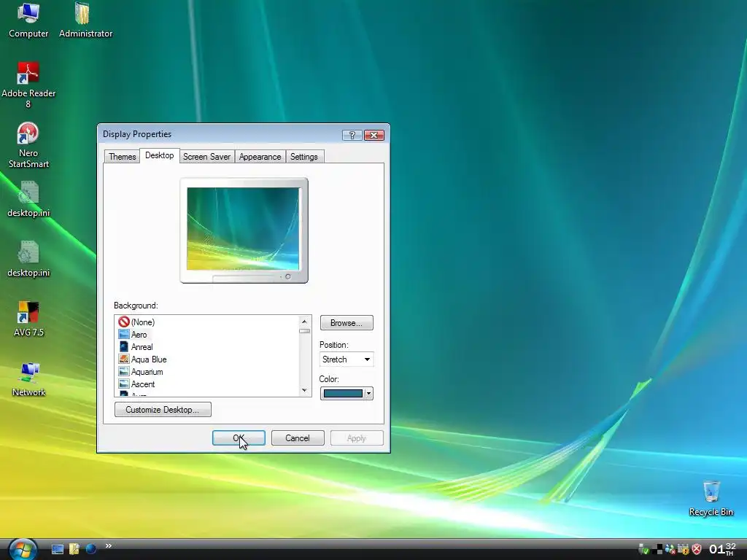Open the Administrator folder icon
This screenshot has width=747, height=560.
(86, 20)
